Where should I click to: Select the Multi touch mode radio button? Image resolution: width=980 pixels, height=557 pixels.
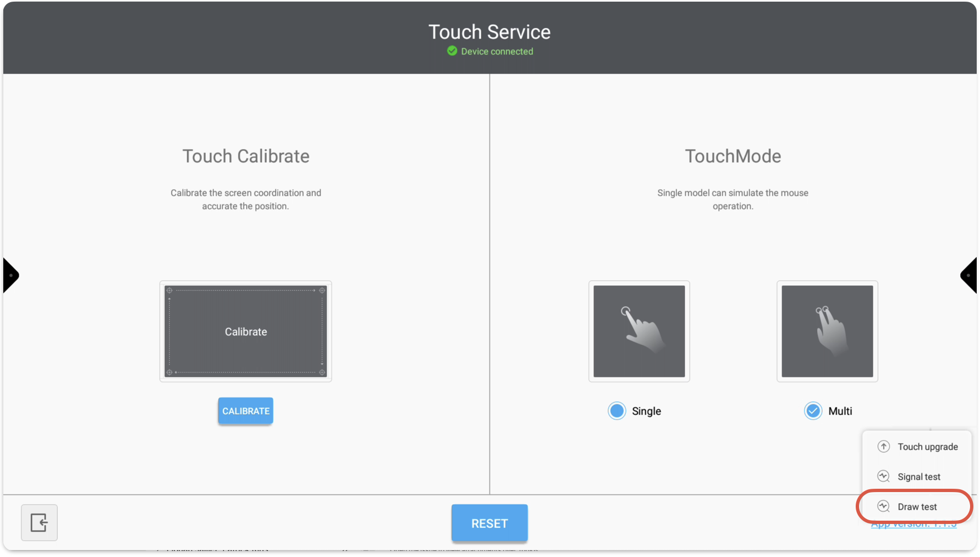813,411
